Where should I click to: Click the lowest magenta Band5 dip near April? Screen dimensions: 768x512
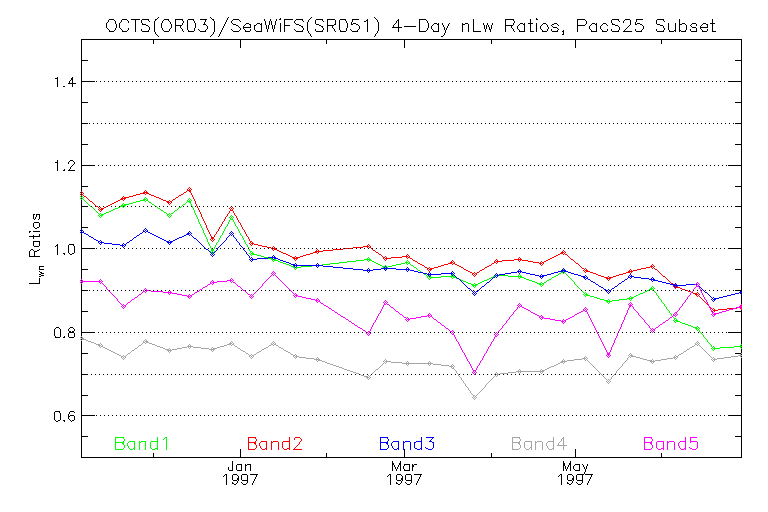[474, 372]
